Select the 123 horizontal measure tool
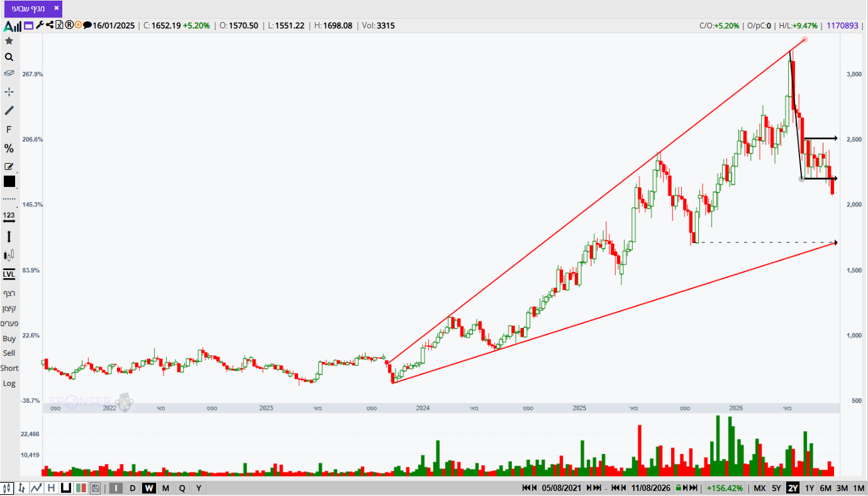868x496 pixels. 9,217
